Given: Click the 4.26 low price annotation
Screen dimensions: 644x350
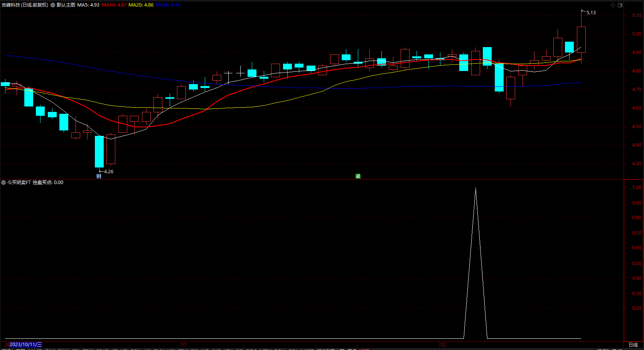Looking at the screenshot, I should (109, 172).
